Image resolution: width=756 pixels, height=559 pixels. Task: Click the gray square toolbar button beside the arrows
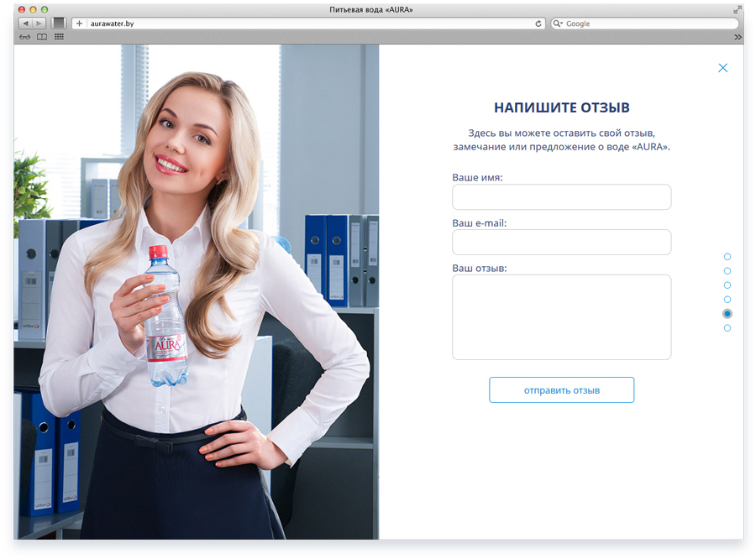(x=59, y=24)
